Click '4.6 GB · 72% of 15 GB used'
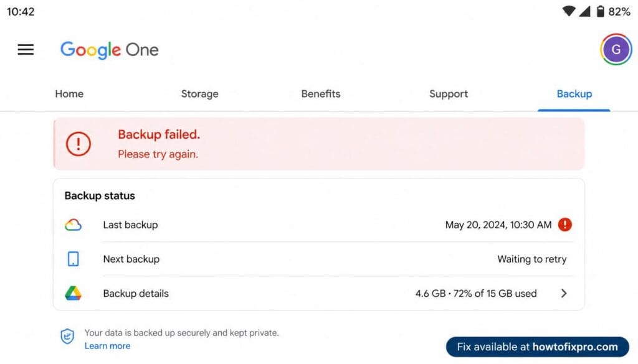The height and width of the screenshot is (364, 638). (x=475, y=293)
